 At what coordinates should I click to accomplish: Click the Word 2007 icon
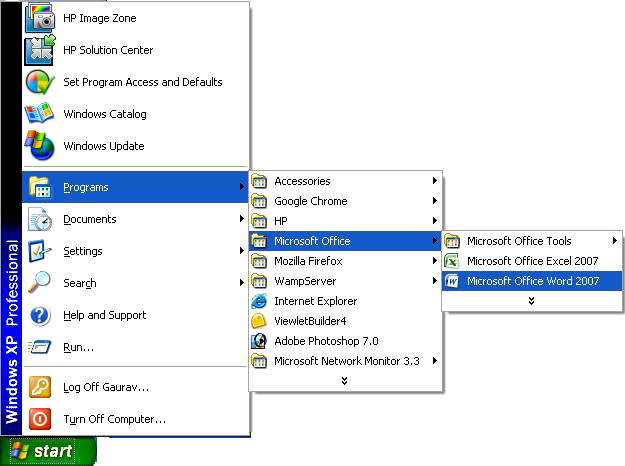tap(452, 281)
